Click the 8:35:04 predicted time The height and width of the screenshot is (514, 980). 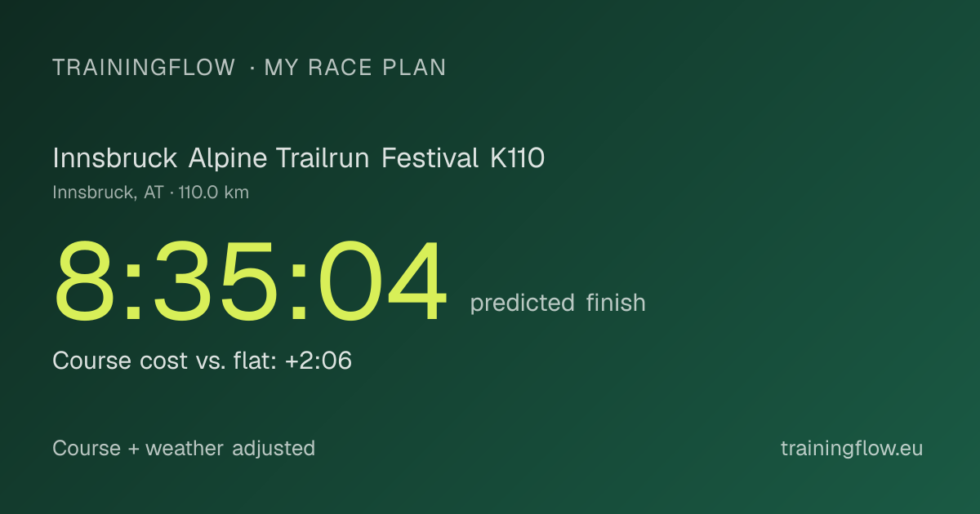click(251, 283)
